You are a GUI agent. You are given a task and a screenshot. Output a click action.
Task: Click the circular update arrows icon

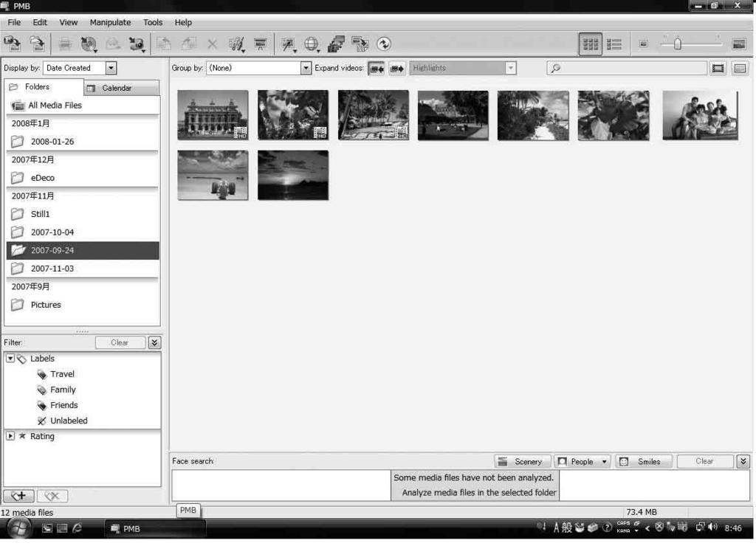coord(384,44)
